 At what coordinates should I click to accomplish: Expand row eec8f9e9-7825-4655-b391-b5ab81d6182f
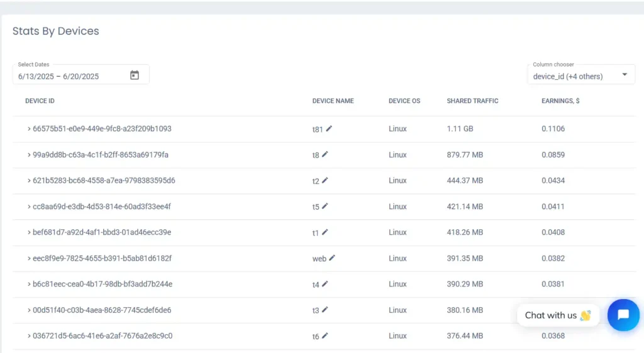click(x=29, y=258)
